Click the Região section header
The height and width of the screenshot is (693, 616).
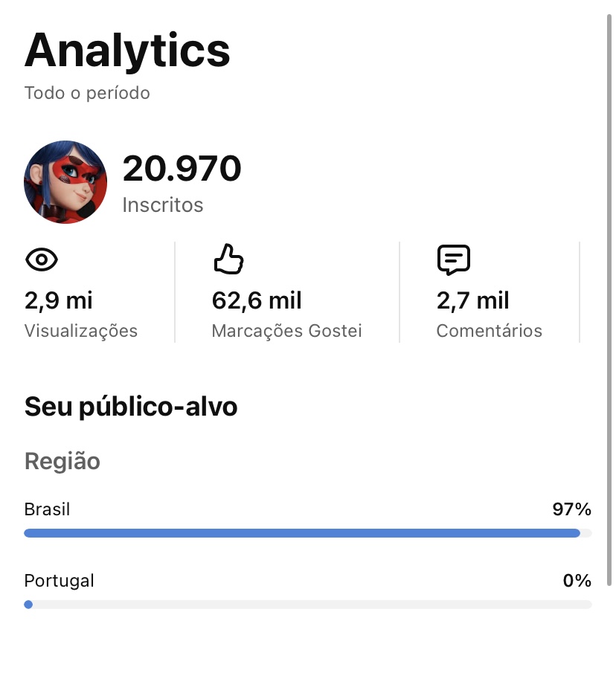coord(62,462)
